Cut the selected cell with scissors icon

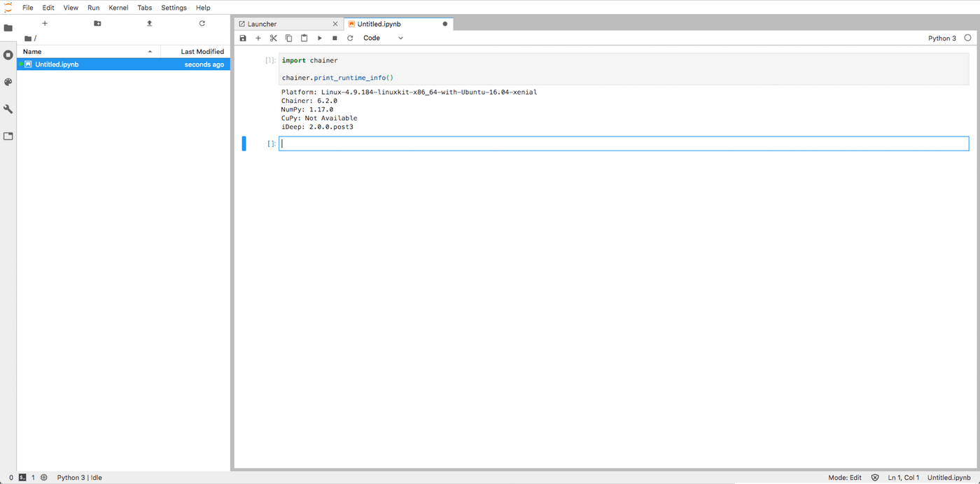click(x=274, y=38)
